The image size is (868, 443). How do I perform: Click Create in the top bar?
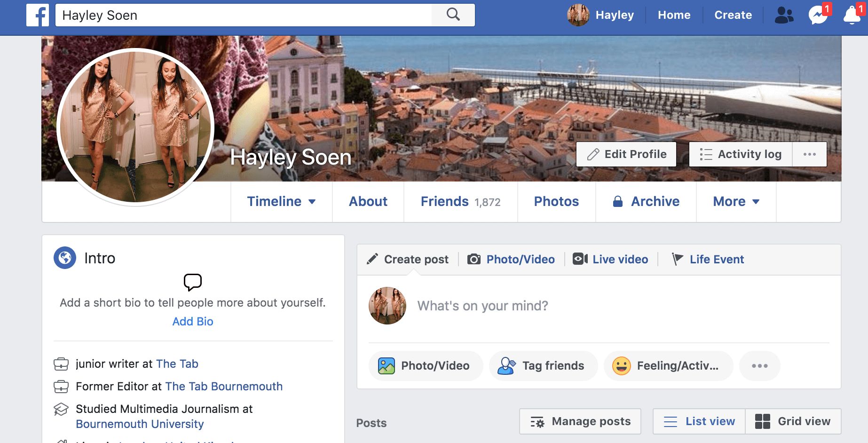(x=733, y=15)
